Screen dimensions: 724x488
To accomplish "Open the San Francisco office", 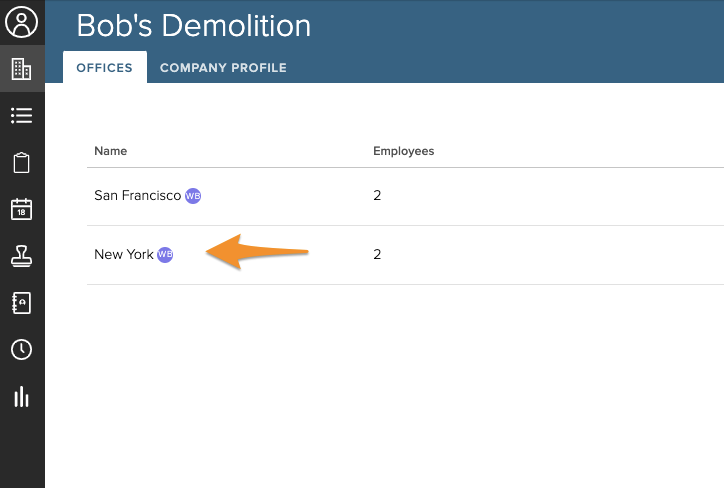I will point(137,196).
